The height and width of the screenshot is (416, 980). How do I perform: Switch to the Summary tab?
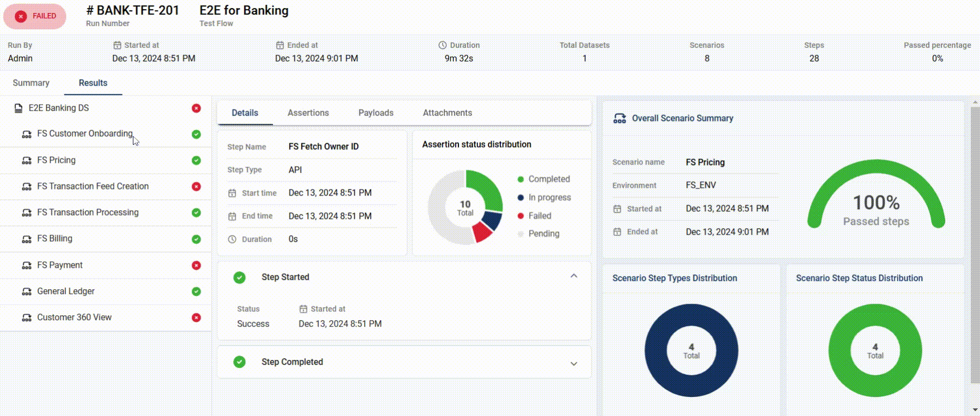coord(31,83)
